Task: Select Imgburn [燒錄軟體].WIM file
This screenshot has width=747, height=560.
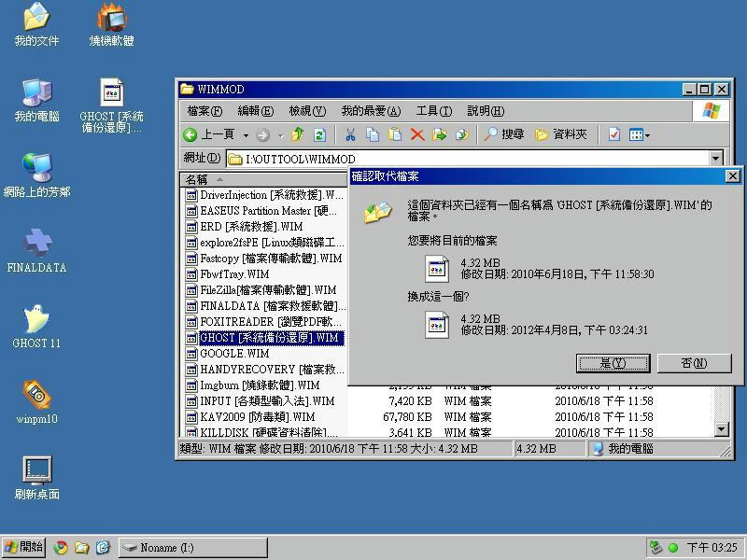Action: tap(253, 385)
